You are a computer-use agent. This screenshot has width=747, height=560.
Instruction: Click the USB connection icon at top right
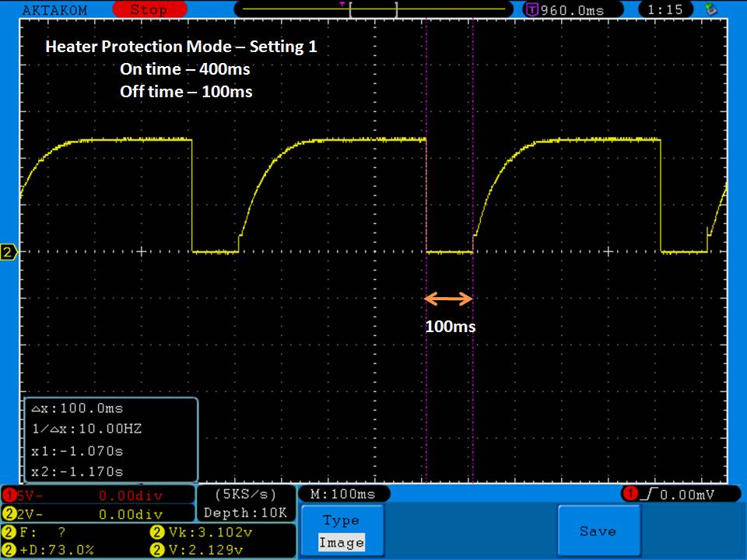coord(710,10)
